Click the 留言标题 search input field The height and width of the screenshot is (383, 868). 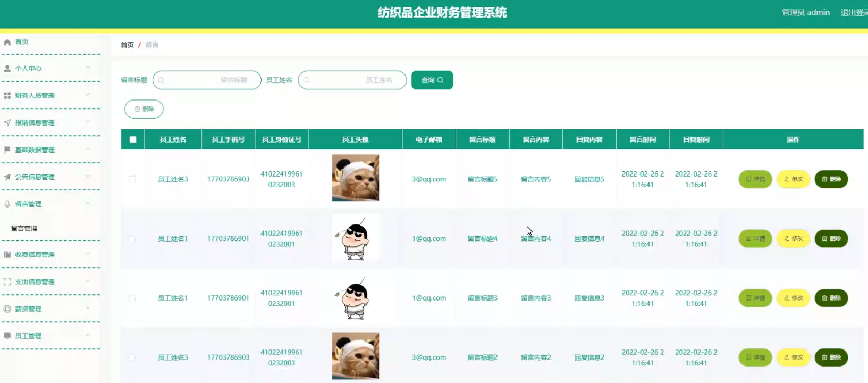pyautogui.click(x=207, y=80)
